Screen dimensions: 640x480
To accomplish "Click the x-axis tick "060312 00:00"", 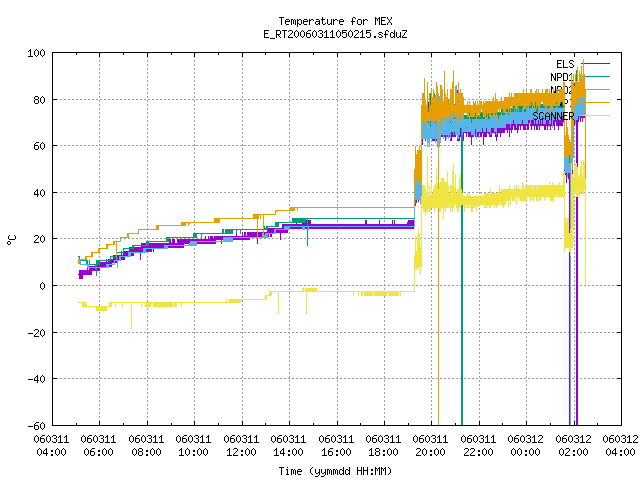I will (x=525, y=446).
